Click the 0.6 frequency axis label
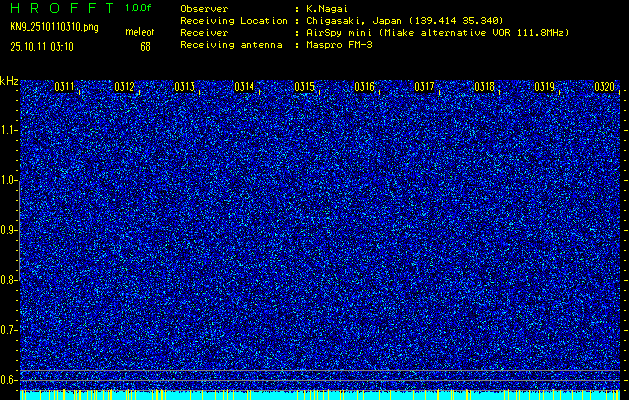The image size is (629, 400). (9, 380)
